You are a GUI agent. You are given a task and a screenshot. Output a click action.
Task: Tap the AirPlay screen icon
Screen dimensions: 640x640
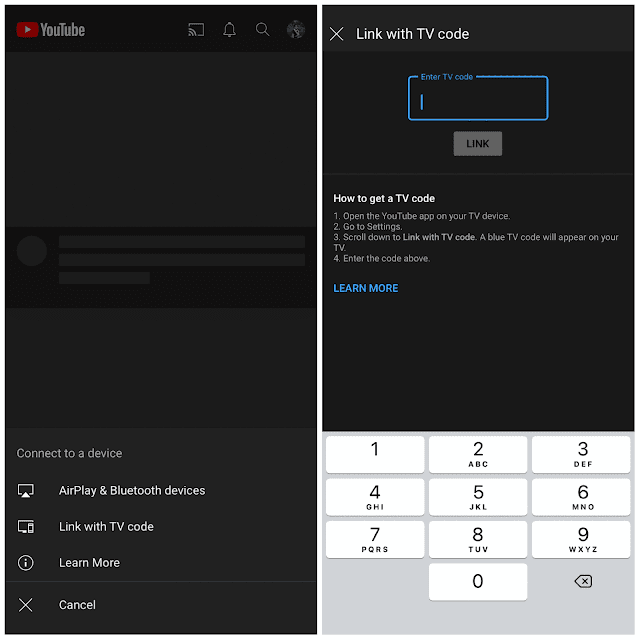pos(26,490)
